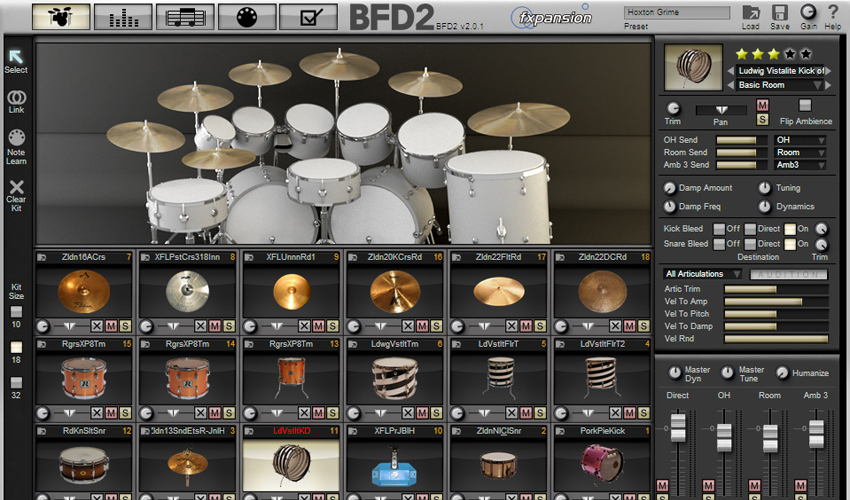Click the Hoxton Grime preset field
Viewport: 850px width, 500px height.
point(677,12)
